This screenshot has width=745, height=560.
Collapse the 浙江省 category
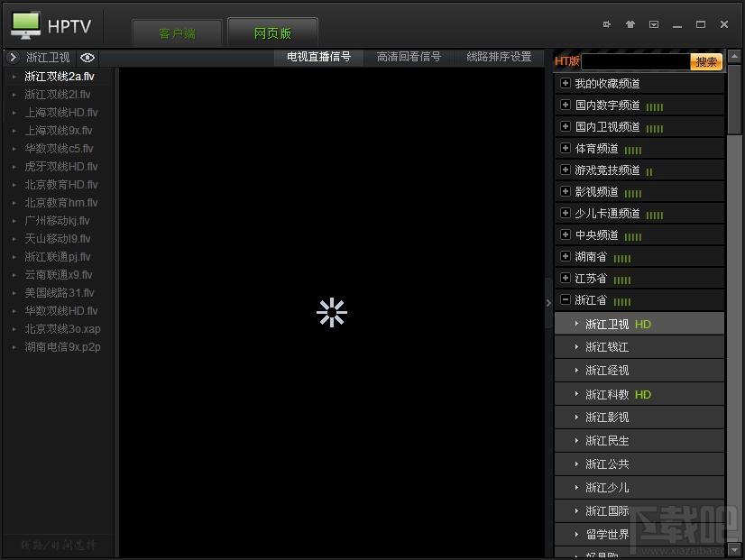565,299
